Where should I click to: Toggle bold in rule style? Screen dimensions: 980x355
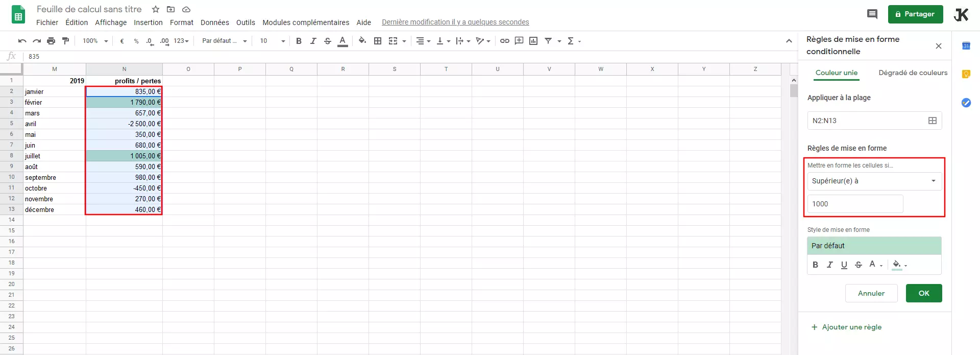[815, 265]
